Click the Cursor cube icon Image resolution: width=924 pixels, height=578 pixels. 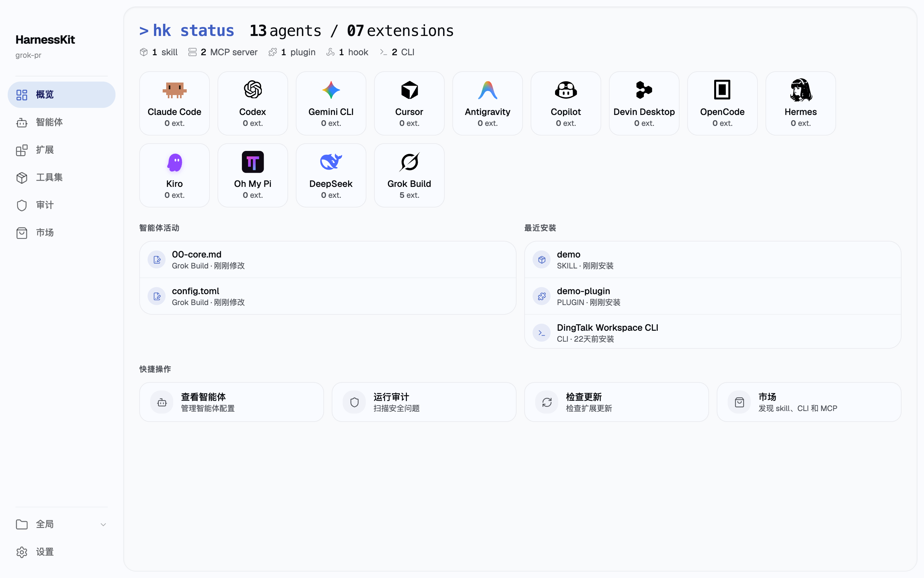[409, 90]
